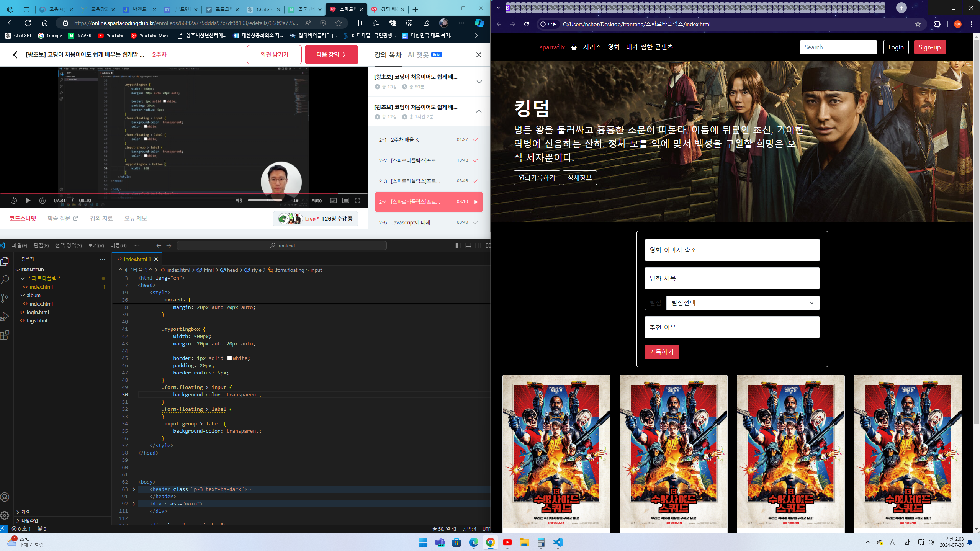
Task: Play the lecture video
Action: coord(28,200)
